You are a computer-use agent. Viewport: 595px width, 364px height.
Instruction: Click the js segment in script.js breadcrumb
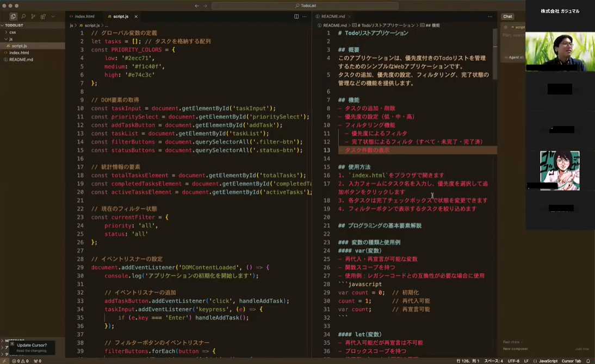tap(71, 26)
